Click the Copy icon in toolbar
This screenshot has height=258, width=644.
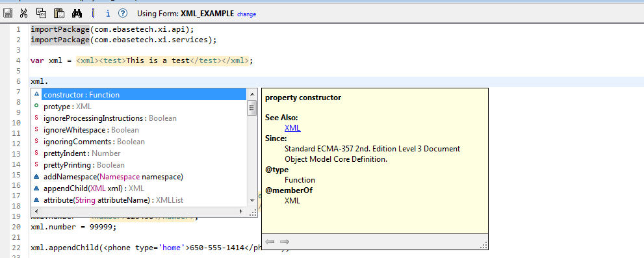[41, 13]
